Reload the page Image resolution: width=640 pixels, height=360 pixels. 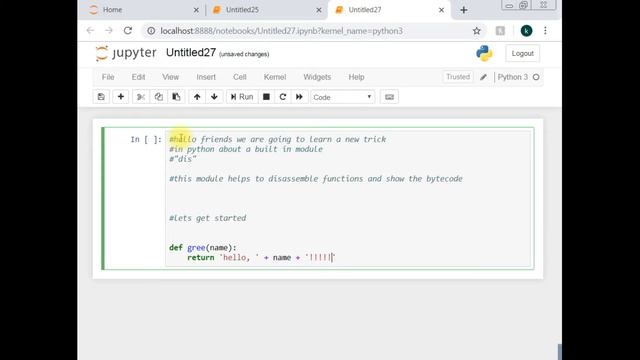pos(128,31)
